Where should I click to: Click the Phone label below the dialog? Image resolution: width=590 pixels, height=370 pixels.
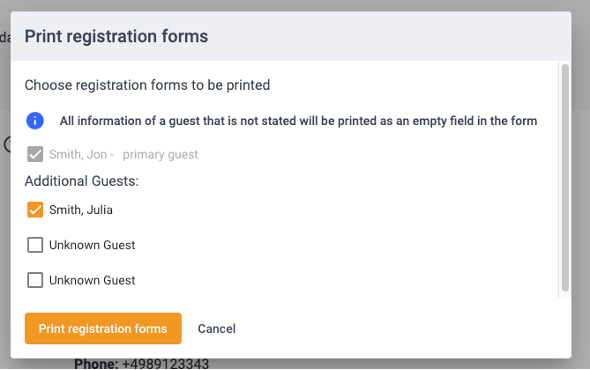point(96,364)
